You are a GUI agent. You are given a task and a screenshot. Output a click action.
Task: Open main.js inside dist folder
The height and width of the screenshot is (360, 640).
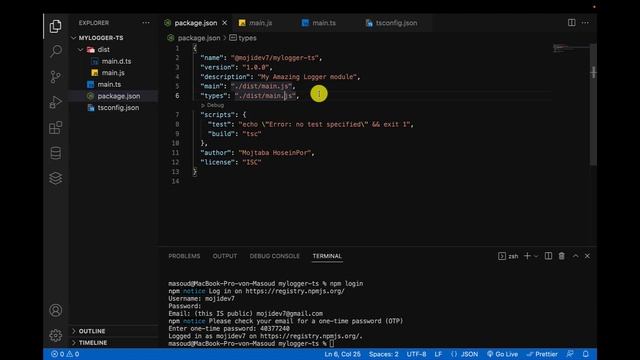(x=113, y=73)
